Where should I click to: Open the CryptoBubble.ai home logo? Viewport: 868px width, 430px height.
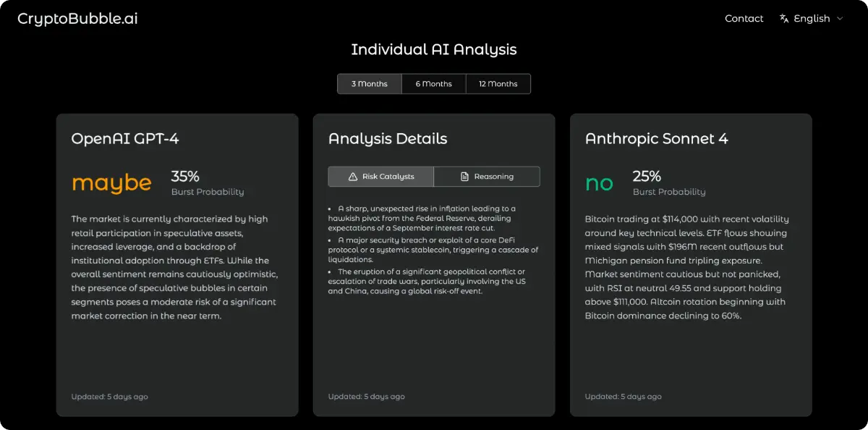(x=77, y=19)
